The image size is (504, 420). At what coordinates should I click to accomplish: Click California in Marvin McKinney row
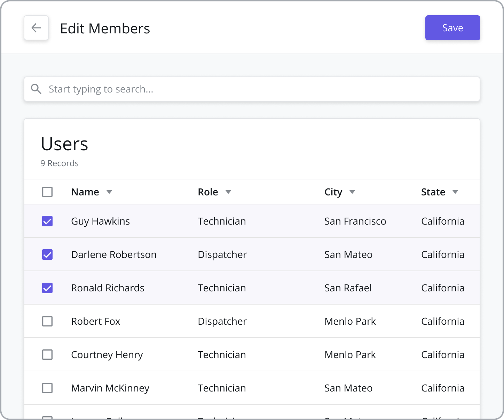click(443, 388)
